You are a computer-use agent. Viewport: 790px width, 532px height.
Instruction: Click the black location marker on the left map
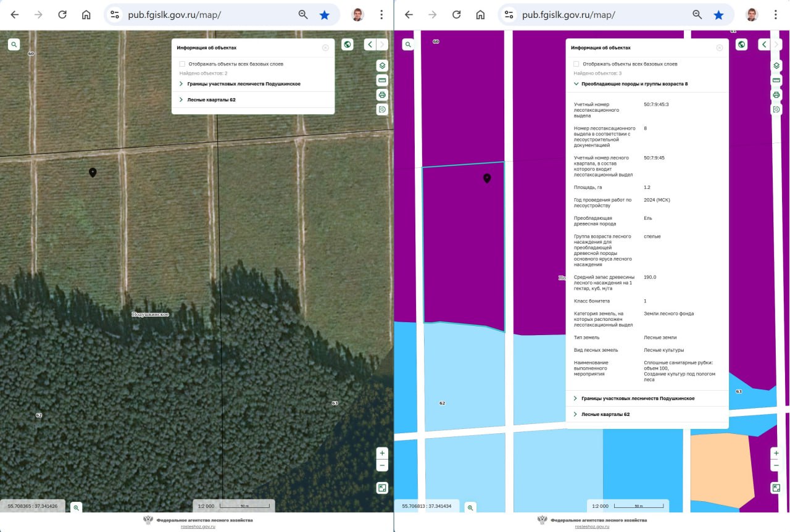tap(93, 173)
